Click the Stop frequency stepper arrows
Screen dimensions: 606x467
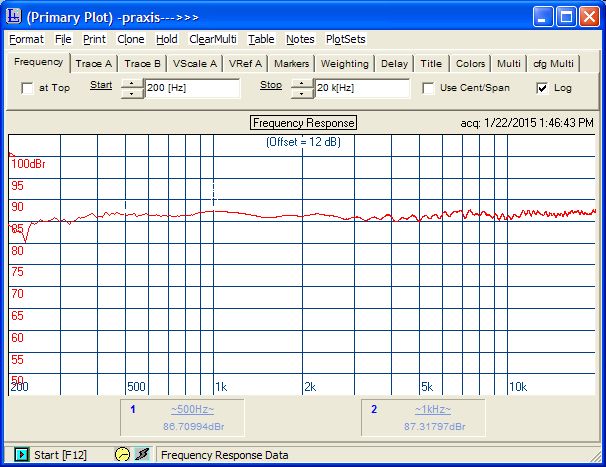302,89
